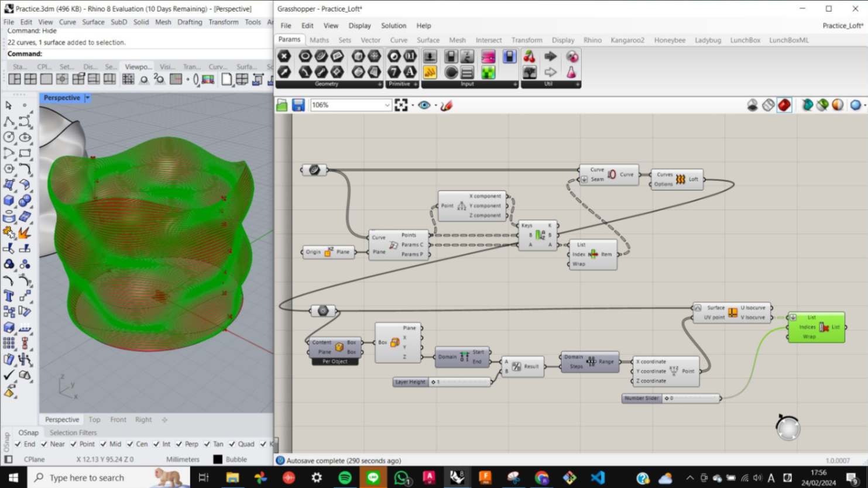Click the pink flask Util icon

[571, 71]
